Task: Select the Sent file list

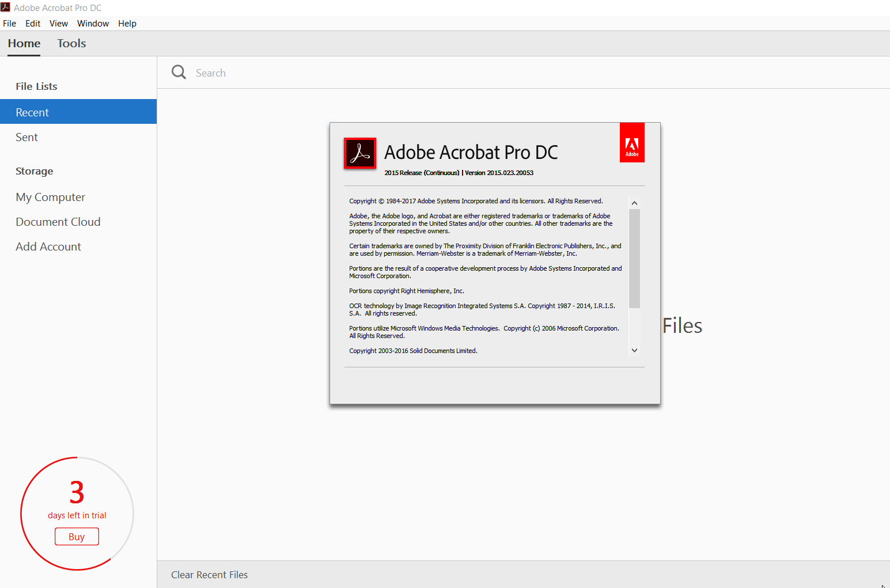Action: pyautogui.click(x=78, y=137)
